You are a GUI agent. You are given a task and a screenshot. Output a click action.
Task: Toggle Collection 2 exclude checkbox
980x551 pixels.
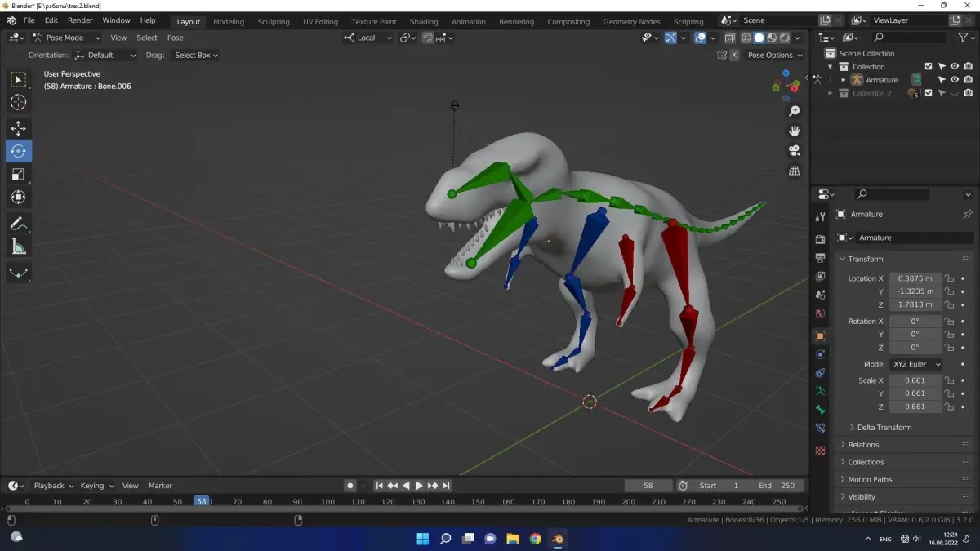click(929, 93)
